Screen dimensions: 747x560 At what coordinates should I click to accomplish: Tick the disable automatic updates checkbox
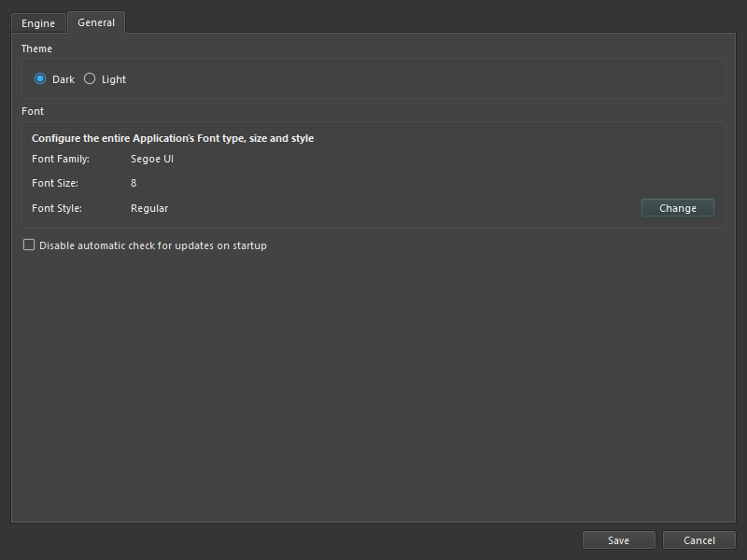pyautogui.click(x=29, y=245)
